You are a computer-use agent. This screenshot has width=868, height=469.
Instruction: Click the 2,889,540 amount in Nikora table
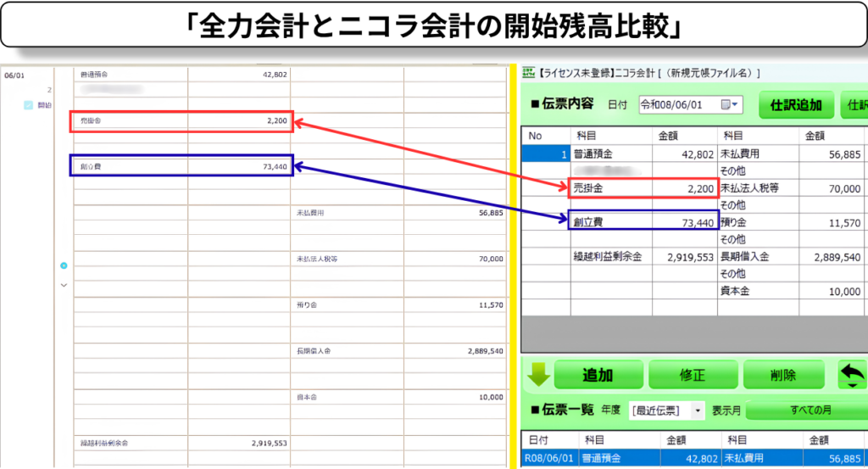tap(837, 258)
